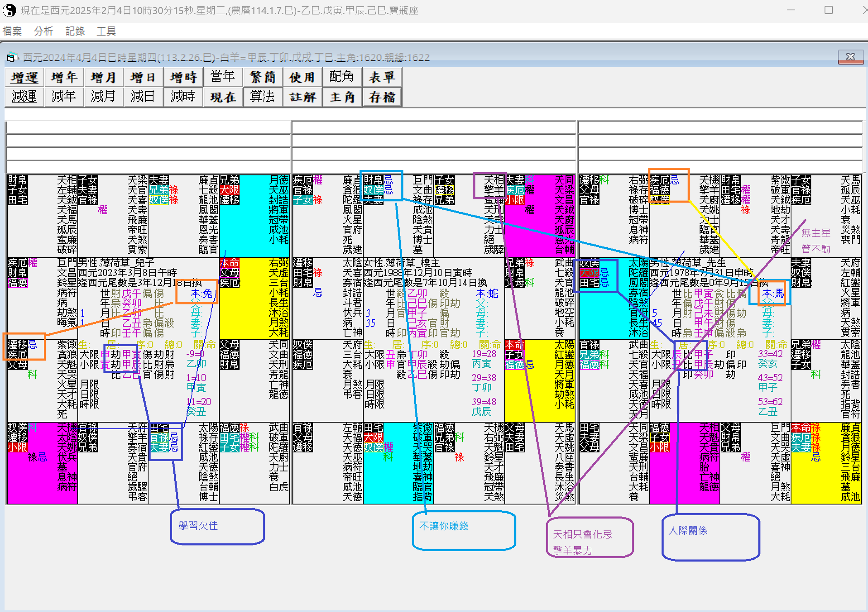
Task: Open the 工具 menu
Action: click(x=106, y=31)
